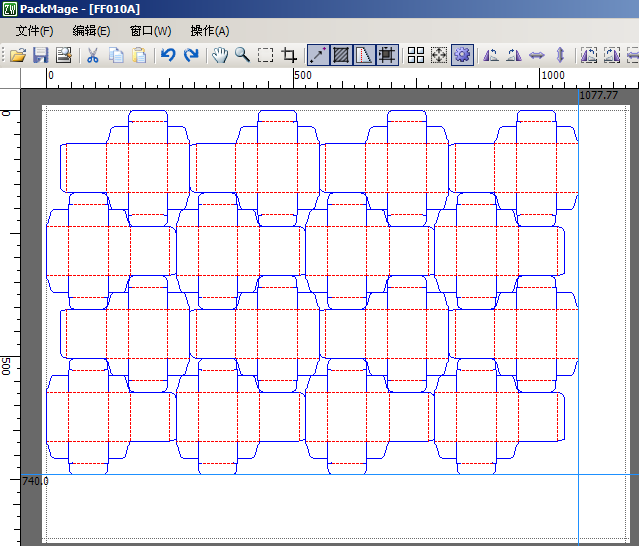This screenshot has height=546, width=639.
Task: Select the hand pan tool
Action: pyautogui.click(x=220, y=55)
